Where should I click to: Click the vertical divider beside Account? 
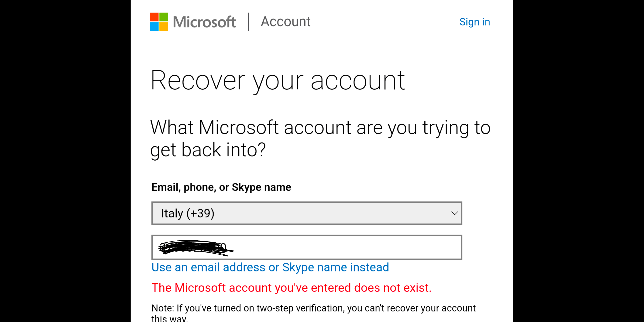[248, 22]
